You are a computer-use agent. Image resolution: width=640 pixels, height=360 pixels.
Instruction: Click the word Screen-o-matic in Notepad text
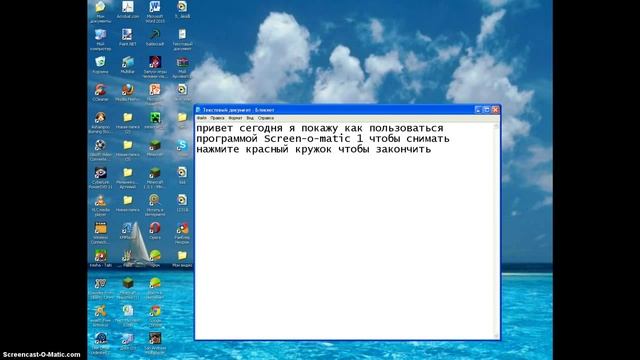(307, 138)
